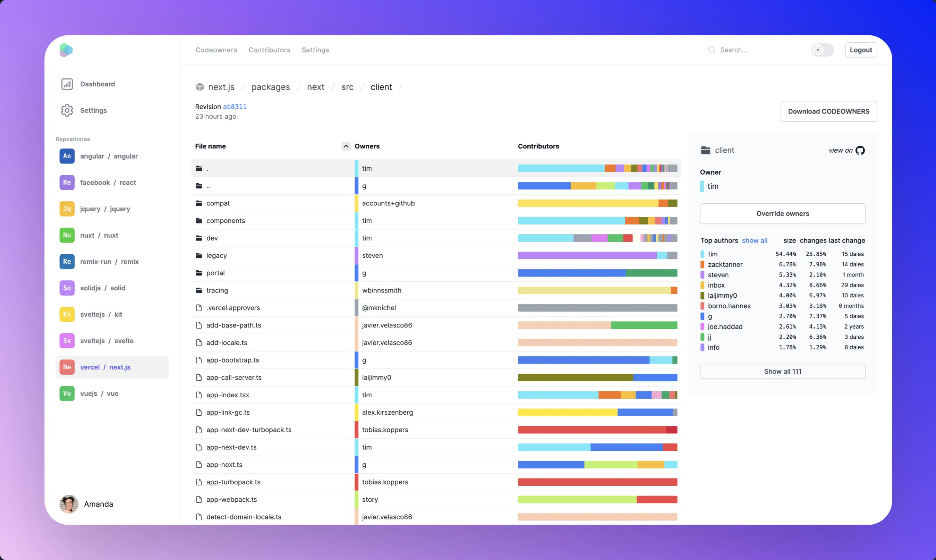The image size is (936, 560).
Task: Open the dev folder
Action: coord(212,238)
